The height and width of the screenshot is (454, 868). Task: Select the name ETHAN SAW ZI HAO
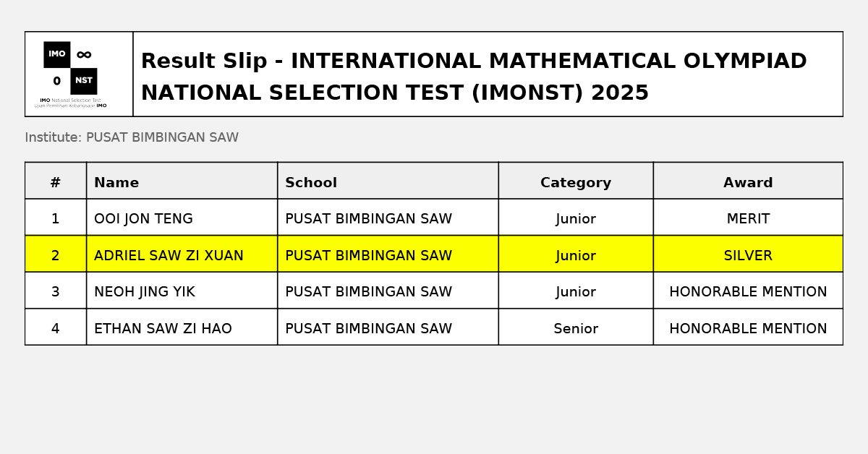(x=163, y=329)
